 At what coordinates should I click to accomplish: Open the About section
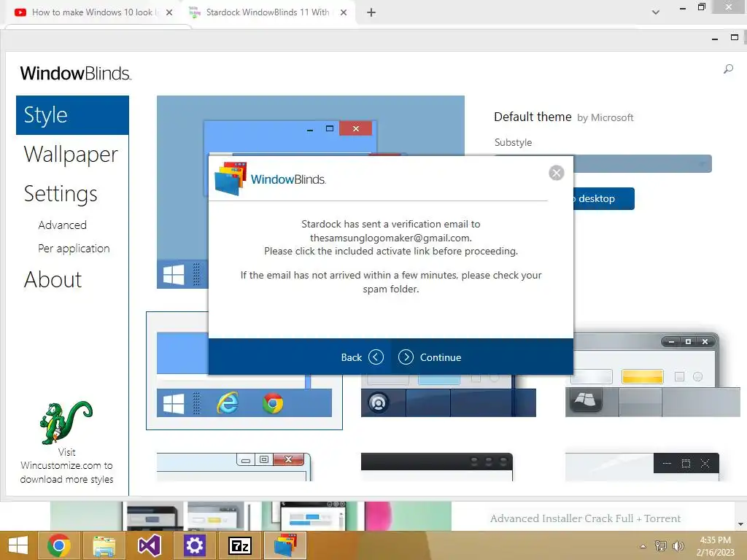point(53,279)
